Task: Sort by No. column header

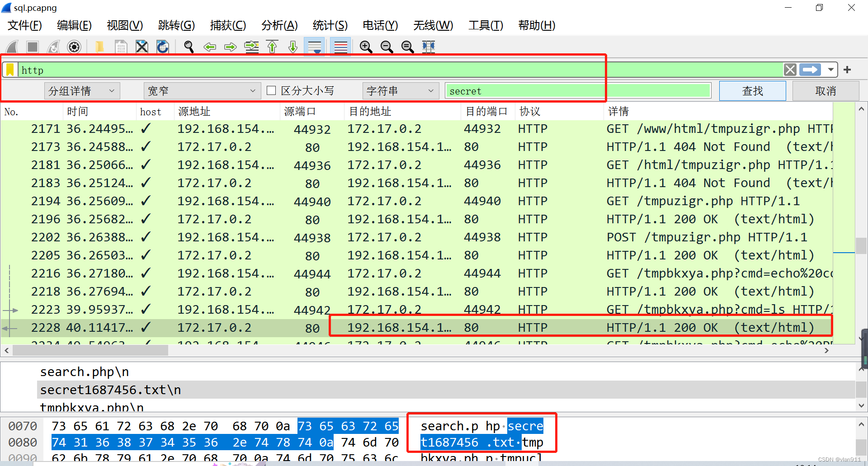Action: (32, 112)
